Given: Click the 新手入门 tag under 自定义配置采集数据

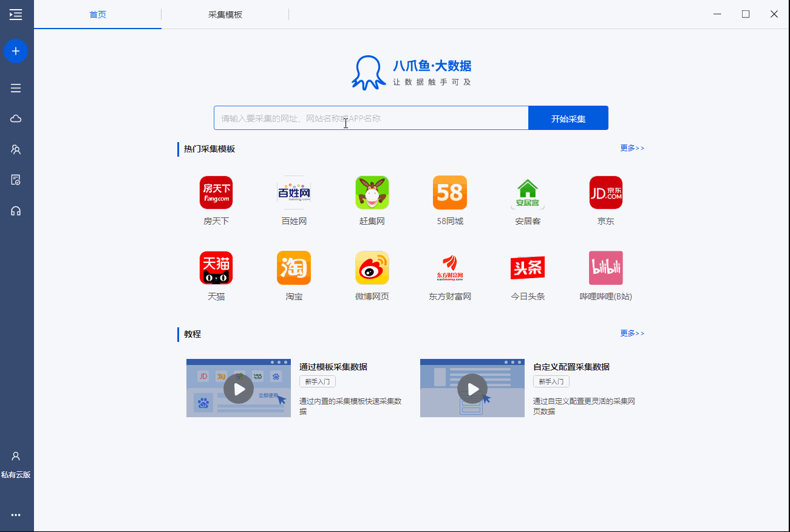Looking at the screenshot, I should coord(551,382).
